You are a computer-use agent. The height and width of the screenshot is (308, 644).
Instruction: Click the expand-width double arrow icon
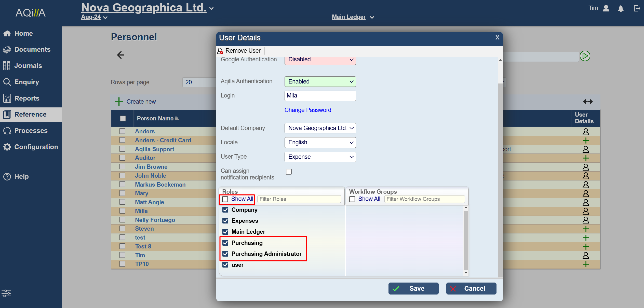pyautogui.click(x=588, y=102)
